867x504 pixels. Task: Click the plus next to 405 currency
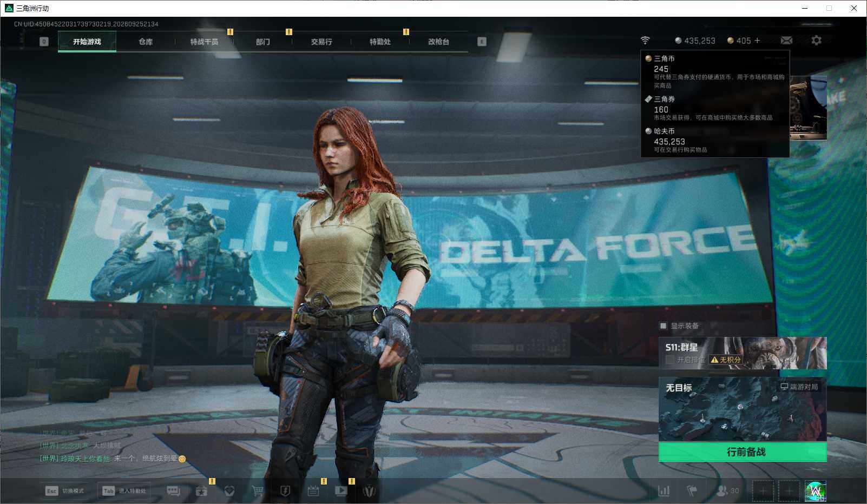tap(757, 41)
